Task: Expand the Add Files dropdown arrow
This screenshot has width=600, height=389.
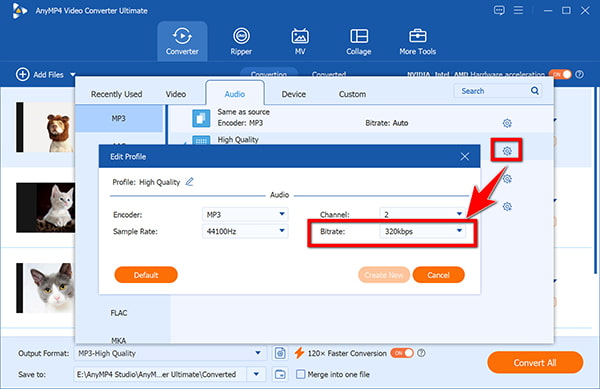Action: [x=72, y=75]
